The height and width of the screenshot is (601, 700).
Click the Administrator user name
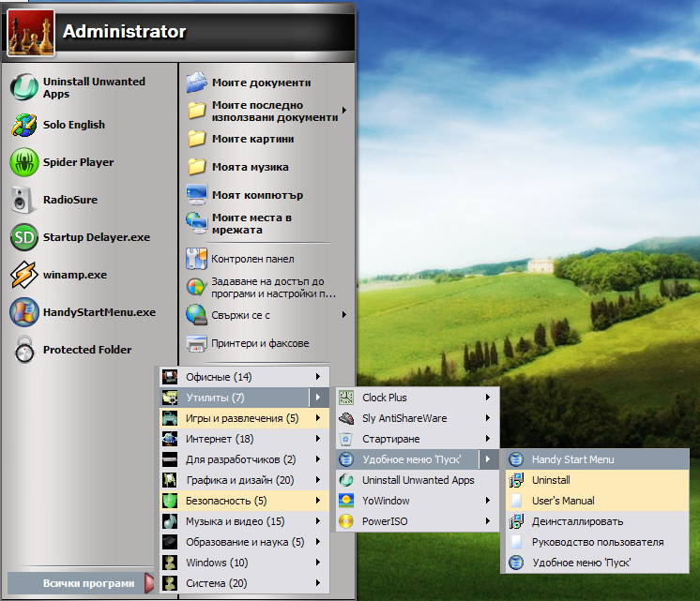tap(124, 31)
